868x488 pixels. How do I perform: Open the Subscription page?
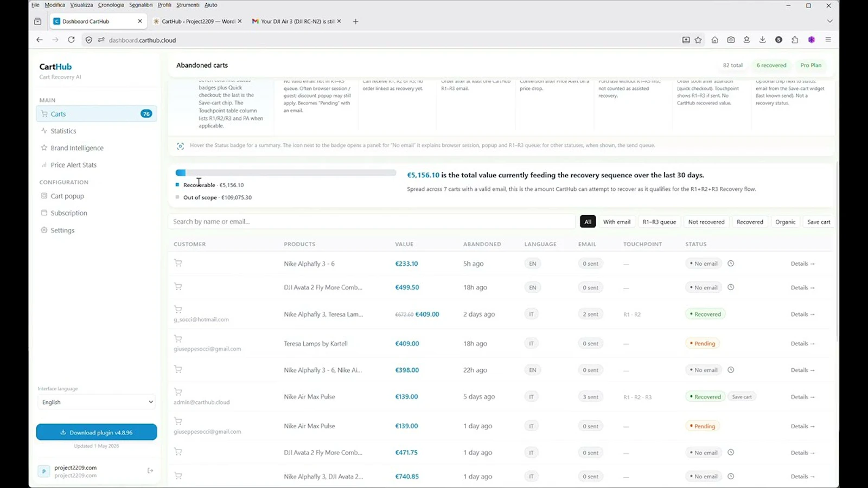pyautogui.click(x=68, y=213)
